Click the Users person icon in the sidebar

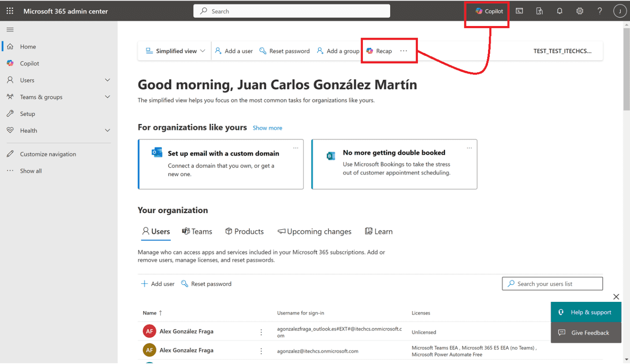[10, 80]
